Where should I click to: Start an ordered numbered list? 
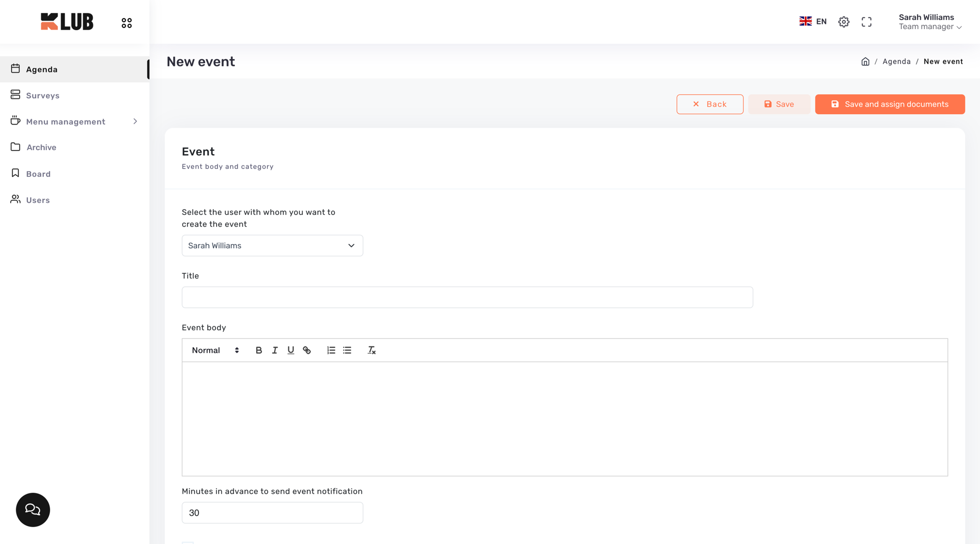click(331, 350)
